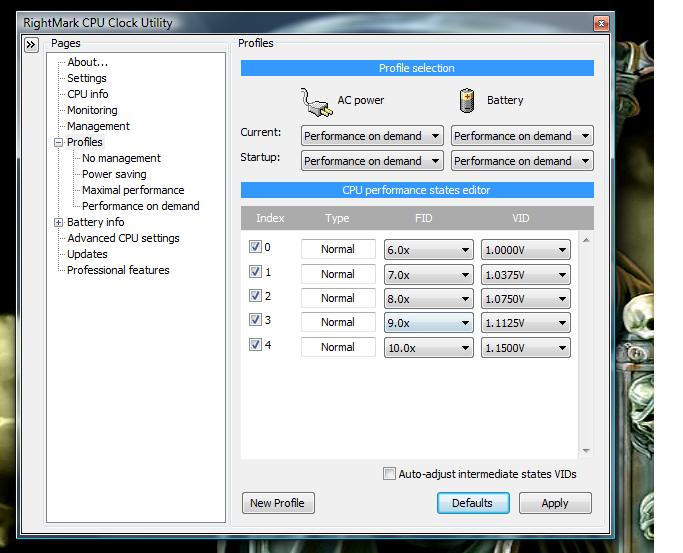Open the 7.0x FID dropdown
The width and height of the screenshot is (683, 553).
pos(429,275)
